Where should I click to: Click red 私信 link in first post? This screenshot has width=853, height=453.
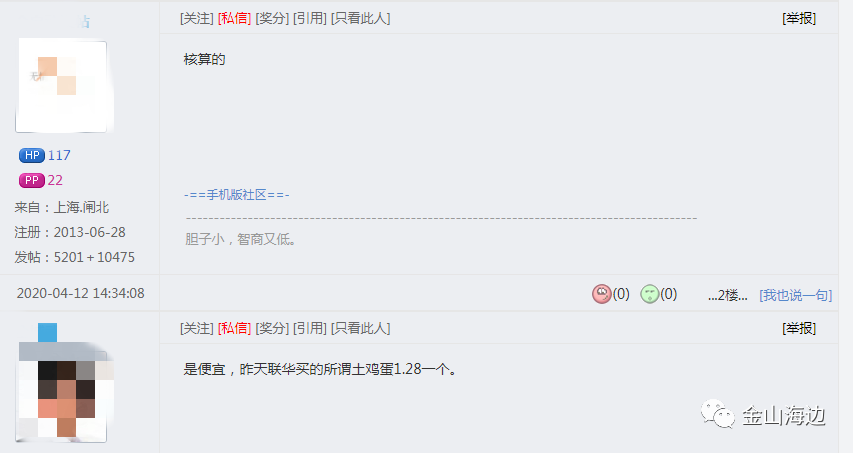pos(234,18)
